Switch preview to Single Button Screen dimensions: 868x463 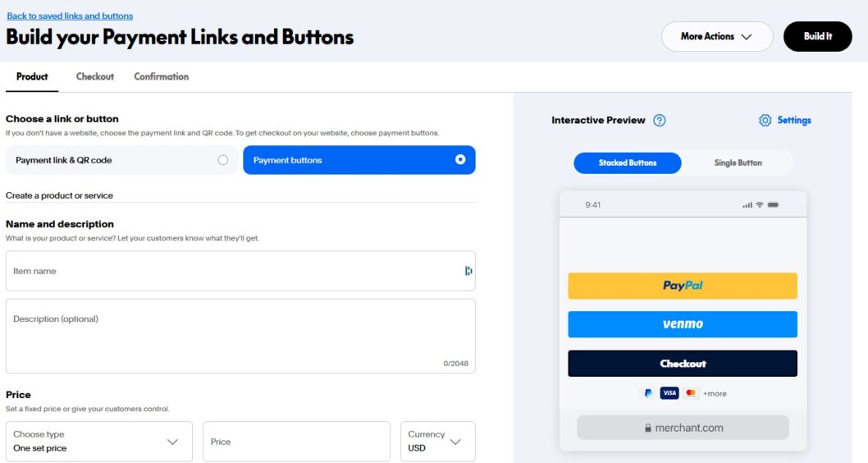(738, 163)
